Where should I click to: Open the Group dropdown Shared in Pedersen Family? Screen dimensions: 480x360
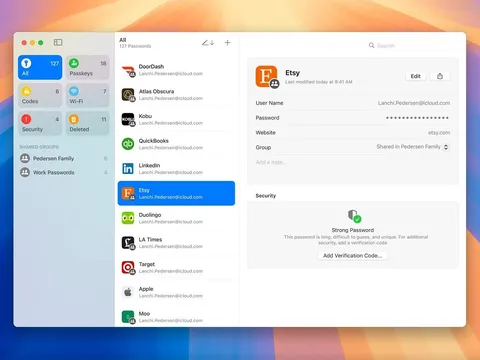pyautogui.click(x=413, y=147)
